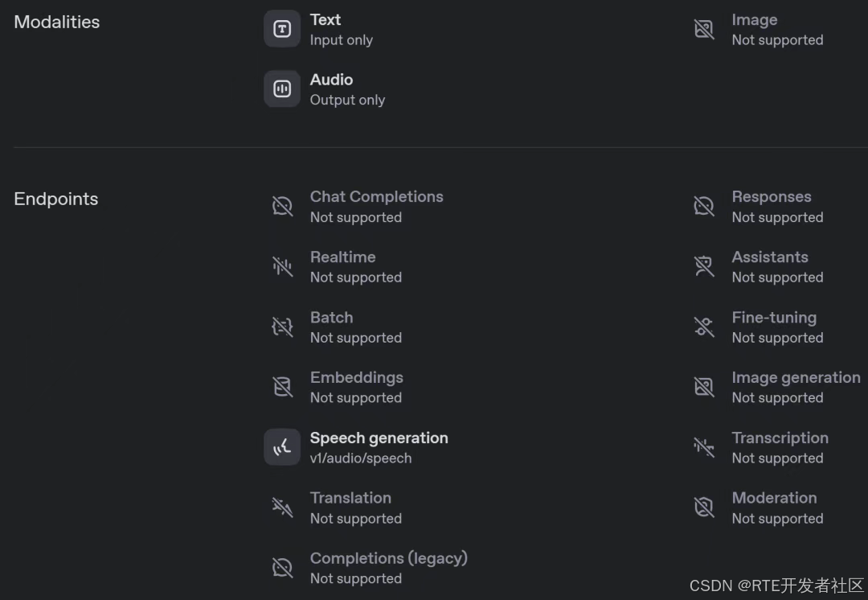This screenshot has width=868, height=600.
Task: Click the Endpoints section heading
Action: [56, 199]
